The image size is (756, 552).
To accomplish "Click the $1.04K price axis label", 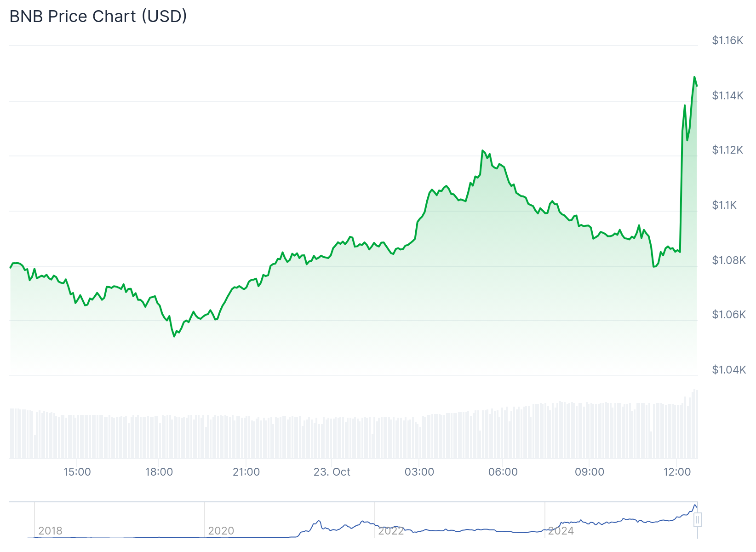I will pos(729,370).
